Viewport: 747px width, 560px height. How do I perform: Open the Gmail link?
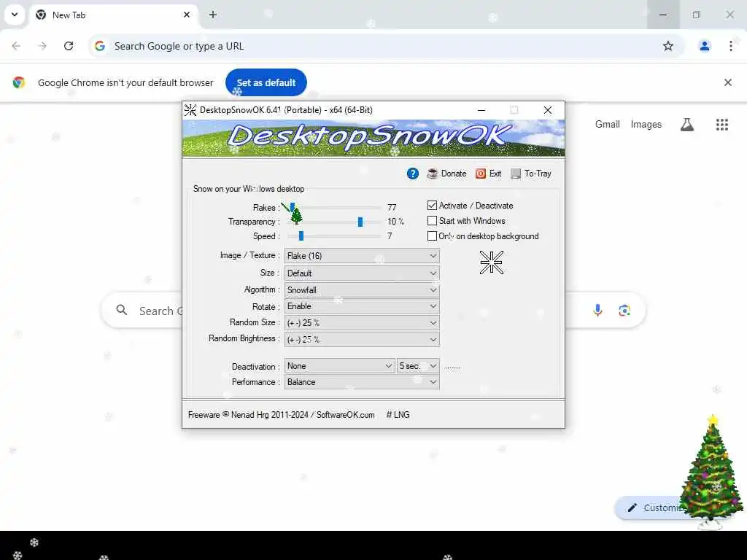click(607, 124)
